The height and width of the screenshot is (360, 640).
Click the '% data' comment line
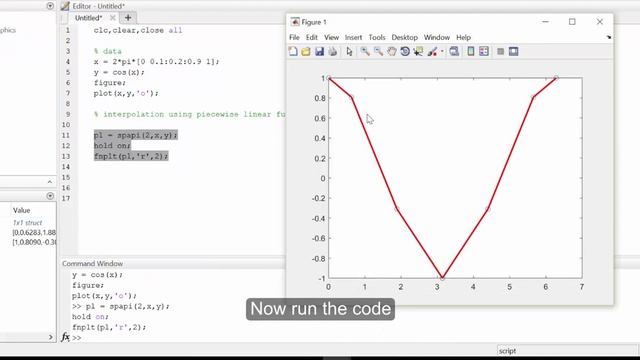tap(108, 51)
